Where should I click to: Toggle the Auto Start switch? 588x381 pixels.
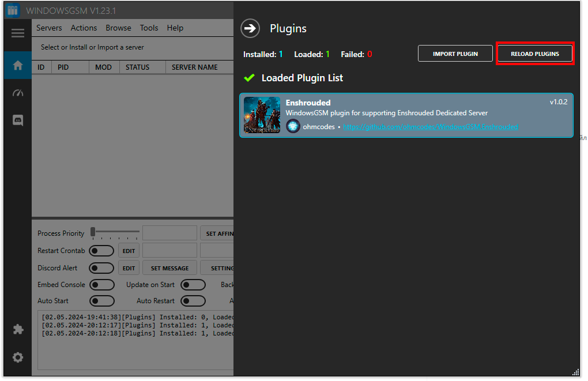(101, 301)
